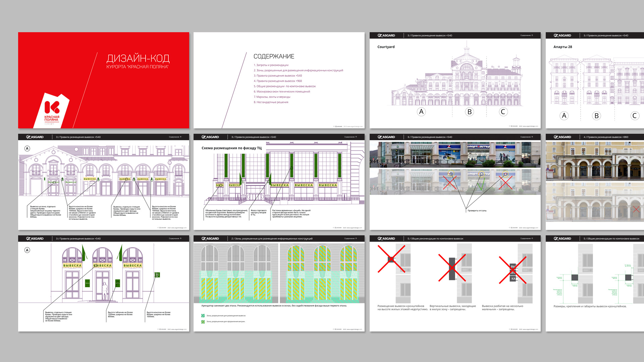Click ASGARD logo on the Спортмастер photo slide
The image size is (644, 362).
point(386,137)
